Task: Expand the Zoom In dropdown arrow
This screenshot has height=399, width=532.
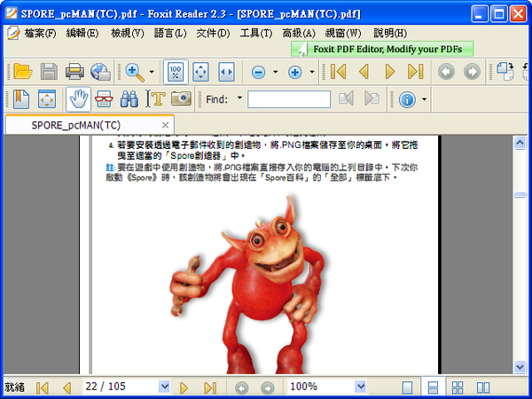Action: pyautogui.click(x=312, y=72)
